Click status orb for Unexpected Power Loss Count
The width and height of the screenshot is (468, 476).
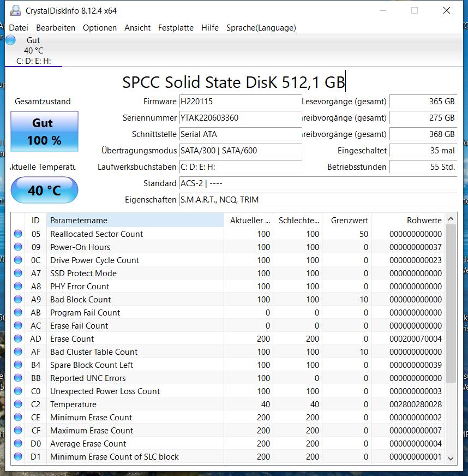click(18, 391)
